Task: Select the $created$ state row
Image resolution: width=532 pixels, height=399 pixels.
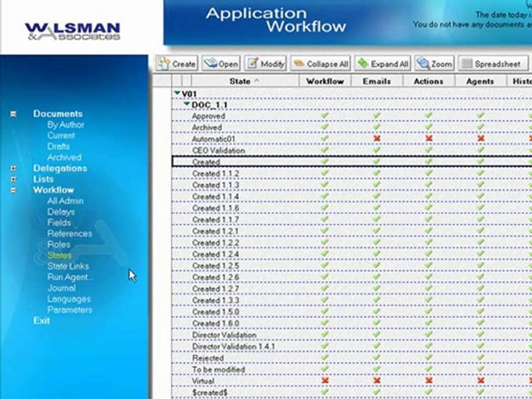Action: pos(352,392)
